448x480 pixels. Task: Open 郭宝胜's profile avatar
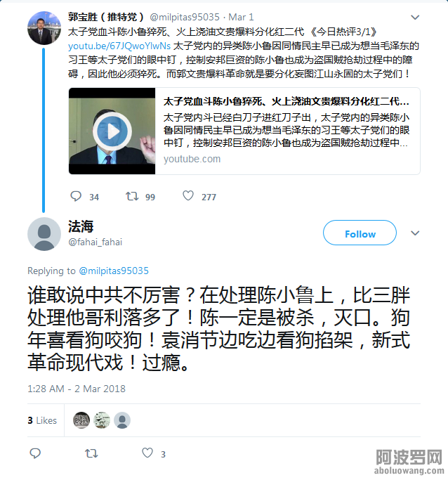tap(44, 28)
